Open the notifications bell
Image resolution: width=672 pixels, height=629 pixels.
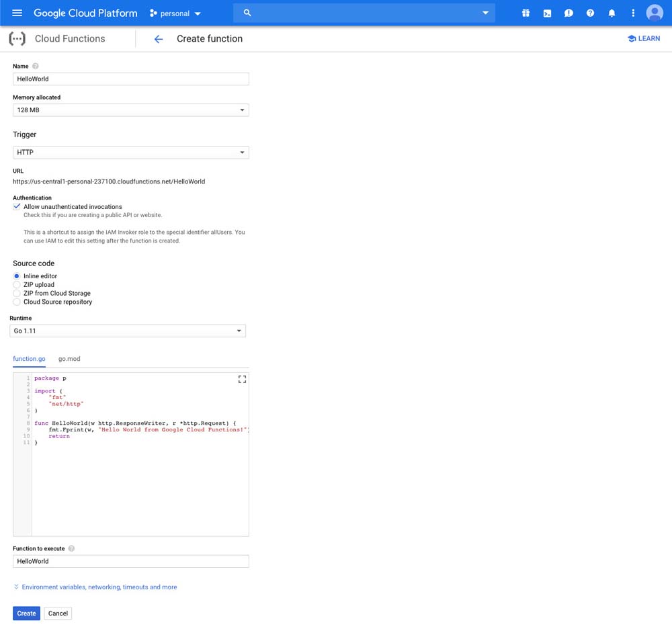(612, 13)
